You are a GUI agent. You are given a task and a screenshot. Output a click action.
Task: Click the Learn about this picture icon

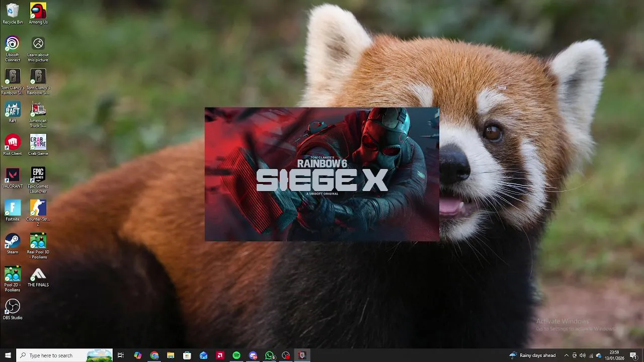coord(38,49)
